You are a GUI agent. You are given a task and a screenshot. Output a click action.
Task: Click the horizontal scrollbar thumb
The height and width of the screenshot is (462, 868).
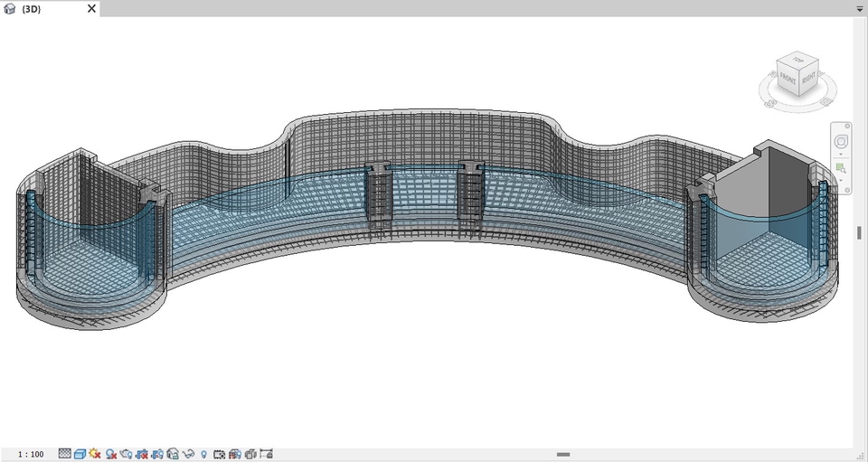563,454
